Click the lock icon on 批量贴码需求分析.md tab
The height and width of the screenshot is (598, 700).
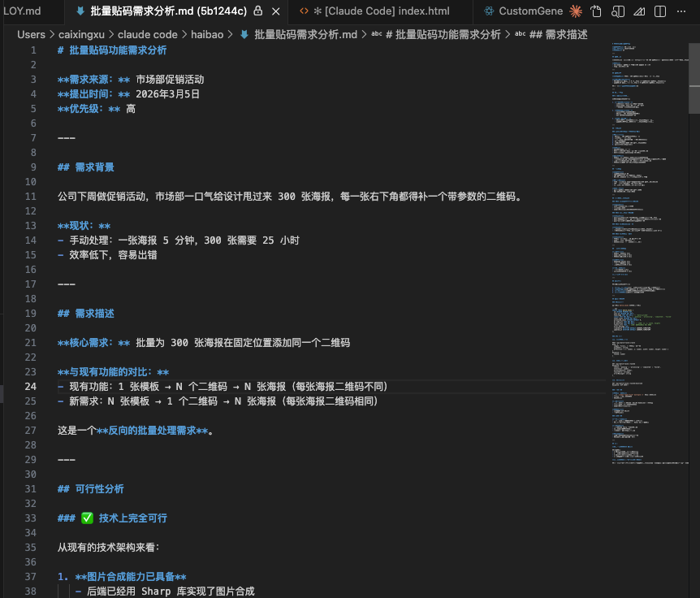[258, 11]
